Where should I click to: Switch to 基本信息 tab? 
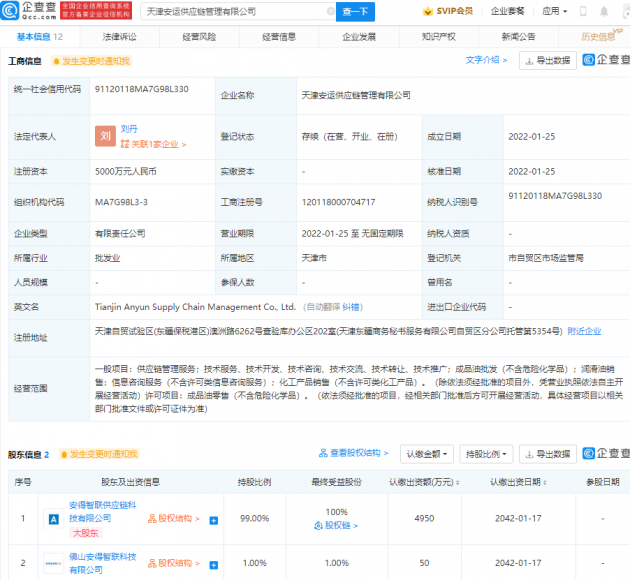point(40,37)
